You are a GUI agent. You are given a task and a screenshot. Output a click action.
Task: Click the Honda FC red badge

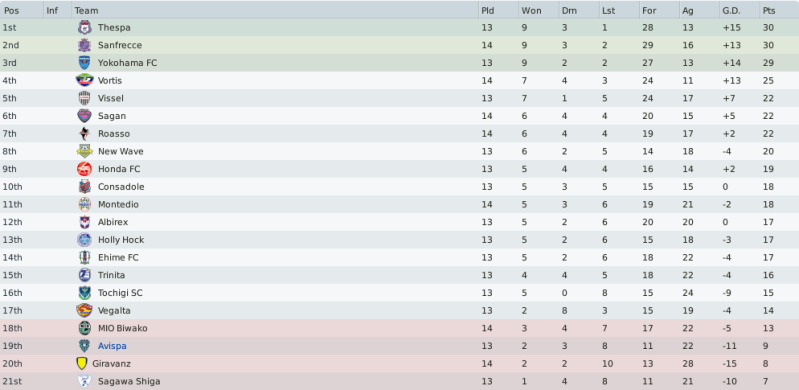point(85,169)
